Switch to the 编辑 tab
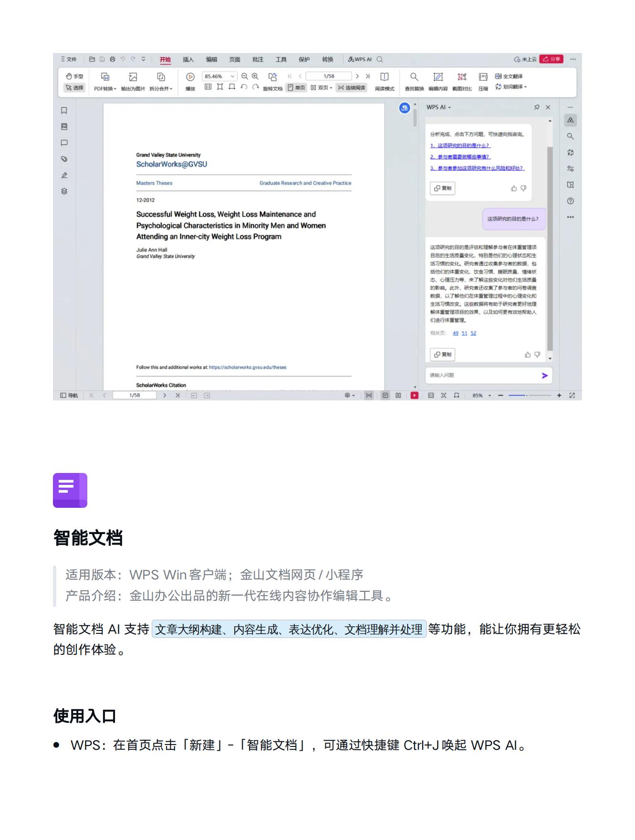 tap(211, 60)
